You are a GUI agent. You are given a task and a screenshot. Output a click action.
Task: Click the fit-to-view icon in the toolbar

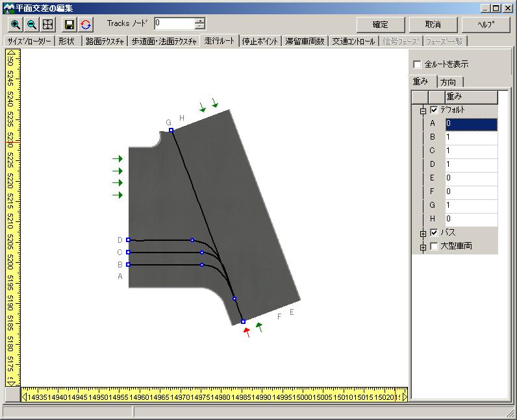pyautogui.click(x=47, y=25)
